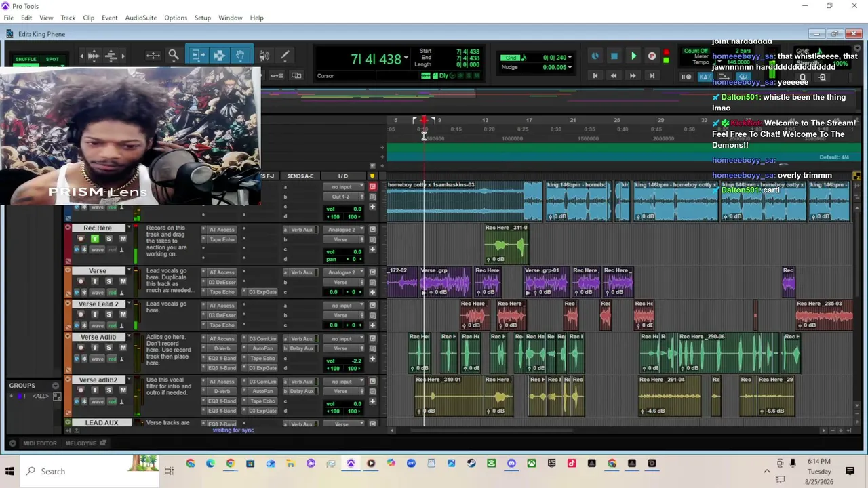The image size is (868, 488).
Task: Open Tape Echo insert on Verse Lead 2
Action: (221, 325)
